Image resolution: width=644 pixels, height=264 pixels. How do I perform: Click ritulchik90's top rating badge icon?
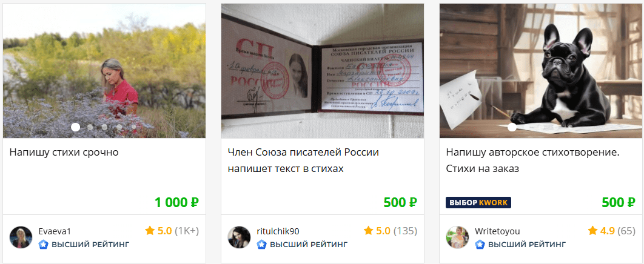(x=261, y=245)
